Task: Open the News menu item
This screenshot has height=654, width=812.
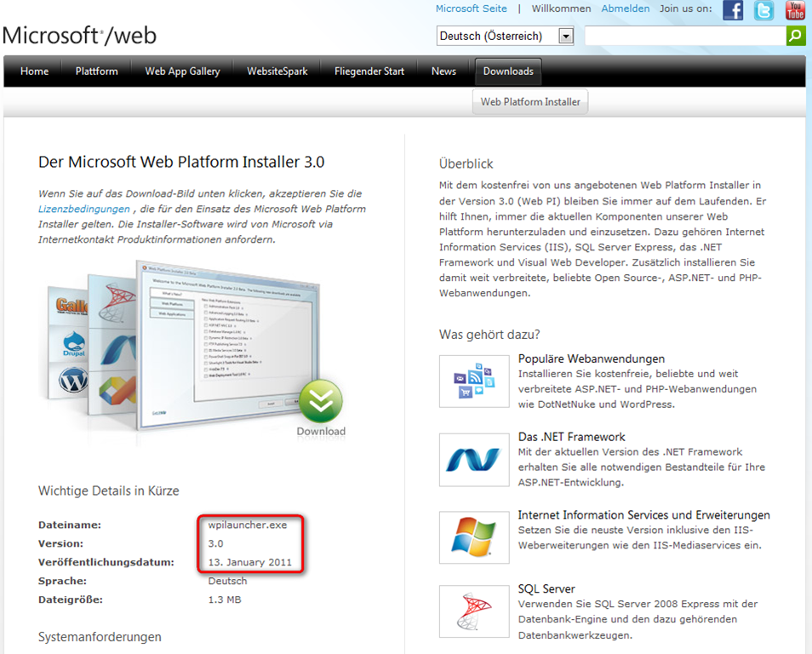Action: click(x=443, y=71)
